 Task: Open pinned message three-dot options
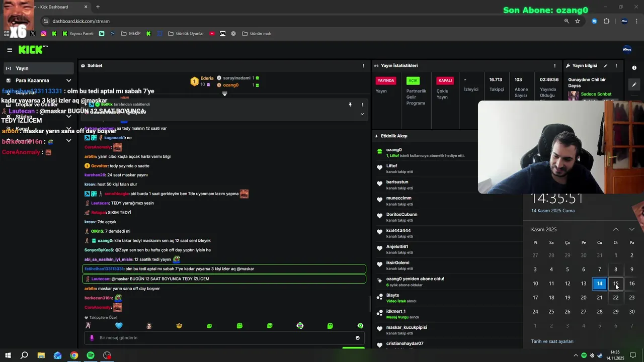(x=362, y=105)
